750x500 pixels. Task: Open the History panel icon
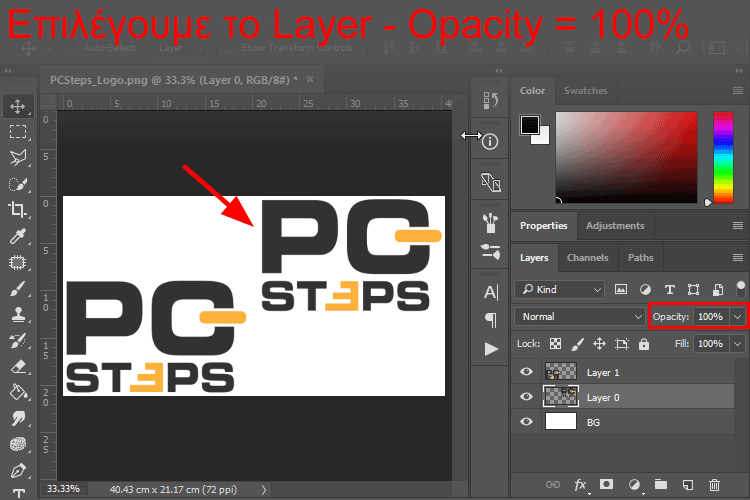[490, 100]
